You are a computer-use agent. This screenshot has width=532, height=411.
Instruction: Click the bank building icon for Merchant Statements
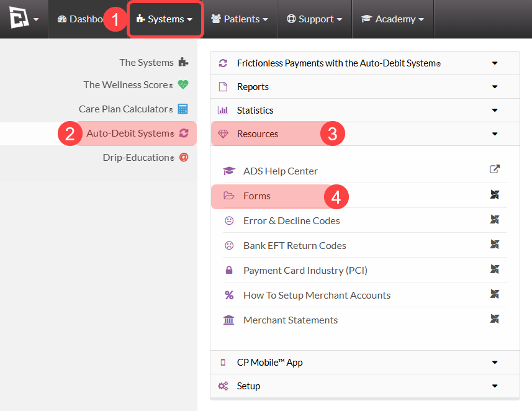(x=228, y=320)
